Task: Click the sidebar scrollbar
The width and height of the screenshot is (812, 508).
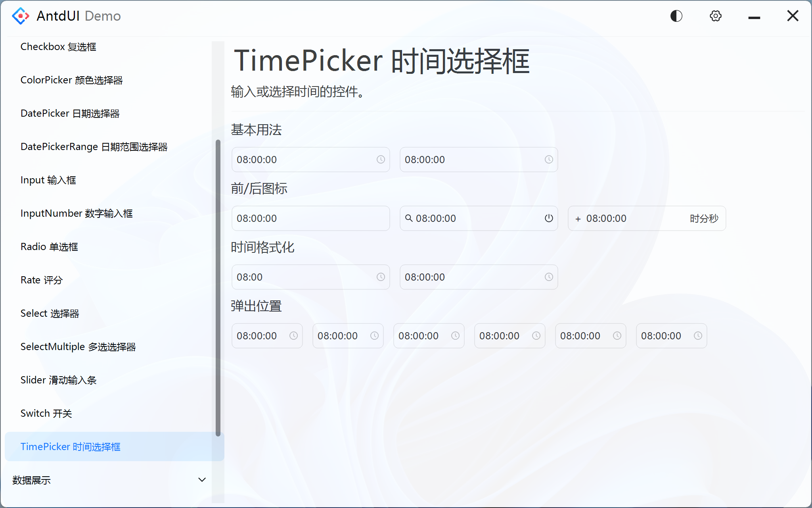Action: [x=218, y=286]
